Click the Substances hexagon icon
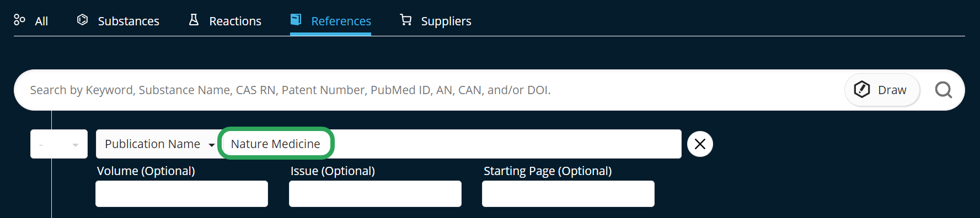This screenshot has height=218, width=980. tap(82, 20)
